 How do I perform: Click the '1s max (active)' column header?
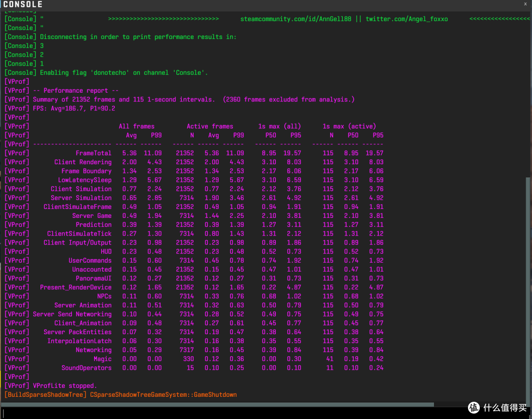(x=349, y=126)
